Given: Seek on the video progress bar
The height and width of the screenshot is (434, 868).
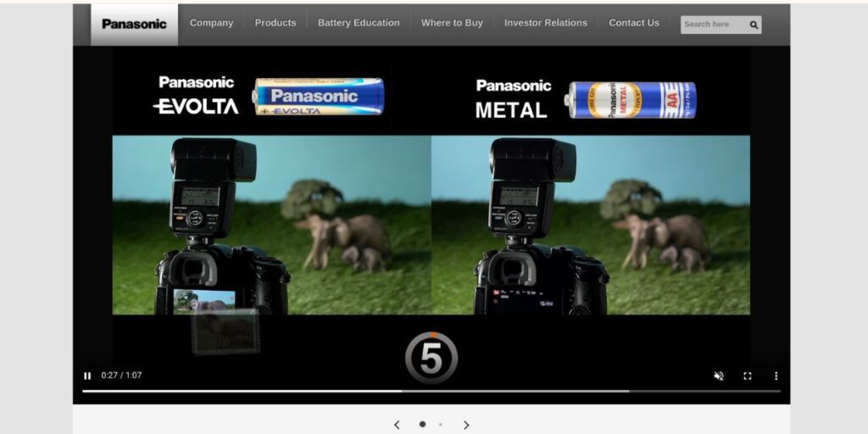Looking at the screenshot, I should tap(431, 391).
